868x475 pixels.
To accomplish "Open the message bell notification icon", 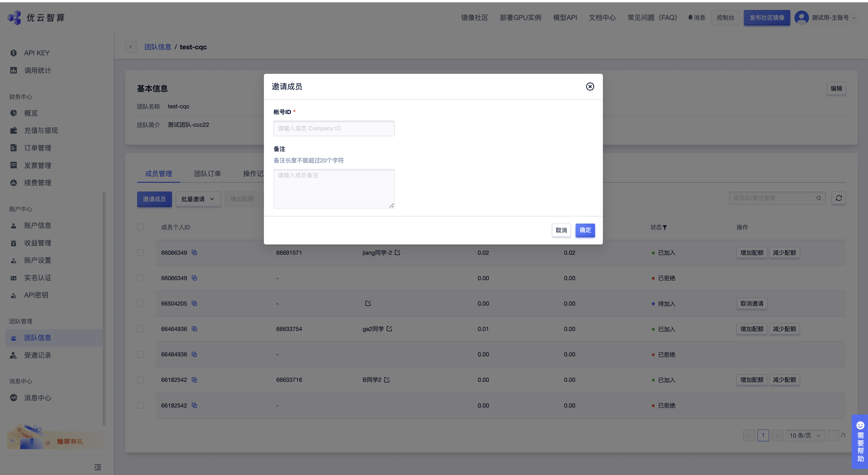I will click(x=690, y=18).
